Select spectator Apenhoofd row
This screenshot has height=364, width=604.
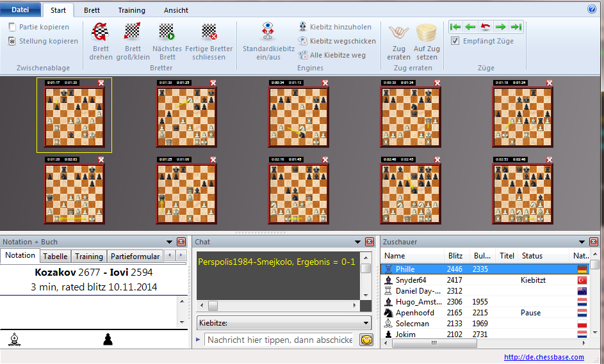485,312
